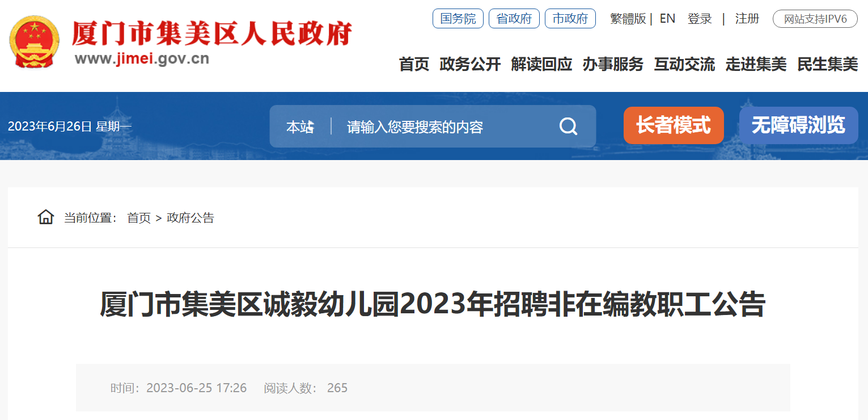Click the home icon beside 当前位置
Viewport: 868px width, 420px height.
46,217
